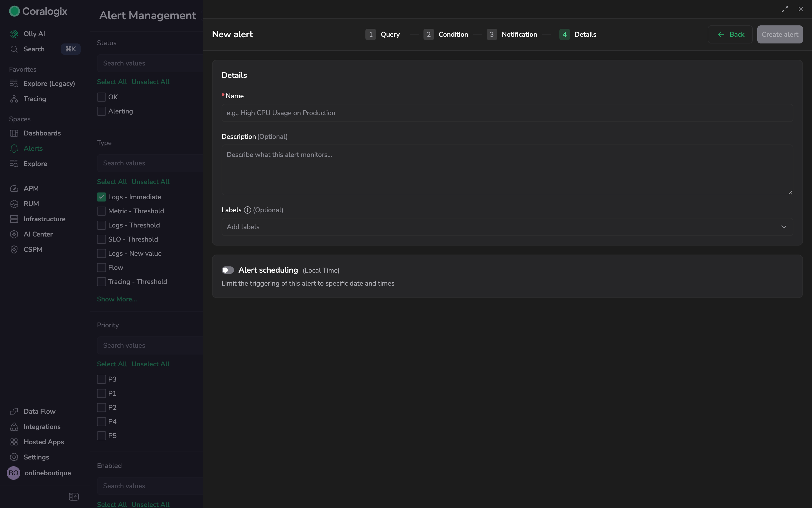Click the Description resize handle corner

tap(790, 192)
